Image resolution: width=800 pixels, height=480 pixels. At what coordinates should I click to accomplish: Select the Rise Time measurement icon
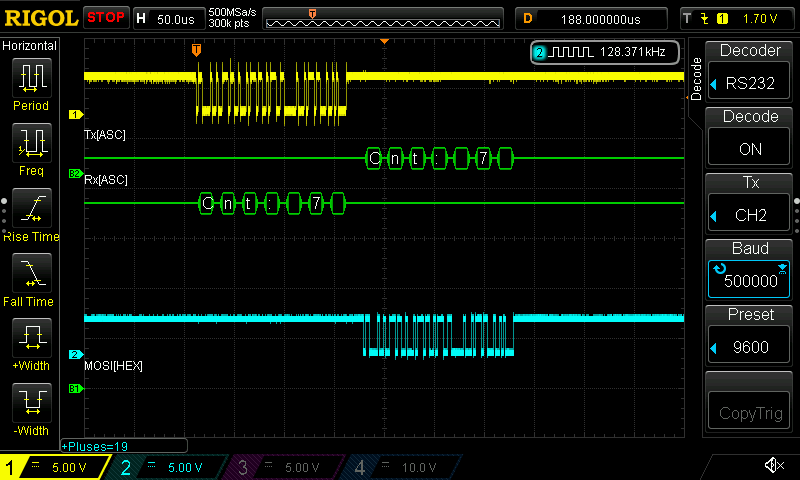coord(30,208)
